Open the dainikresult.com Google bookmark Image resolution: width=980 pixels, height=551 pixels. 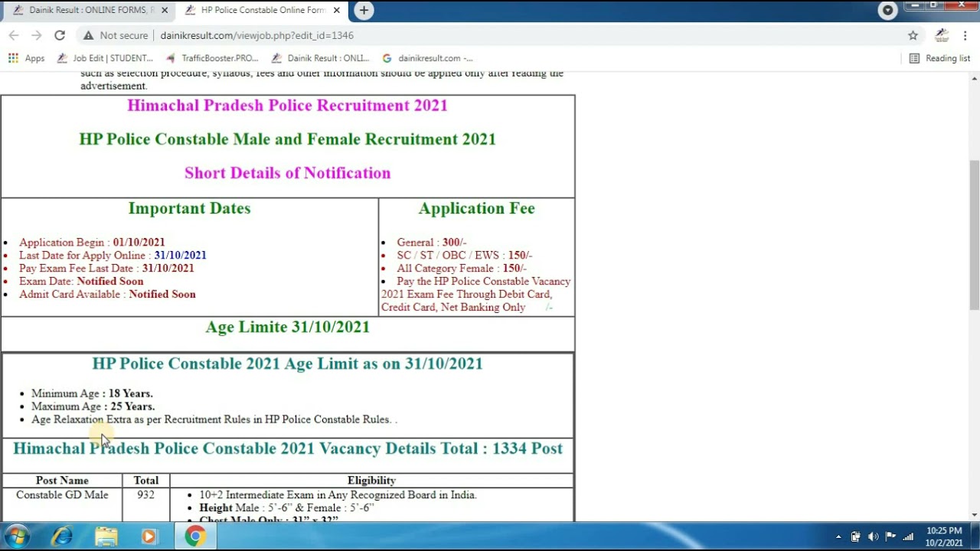(x=427, y=58)
